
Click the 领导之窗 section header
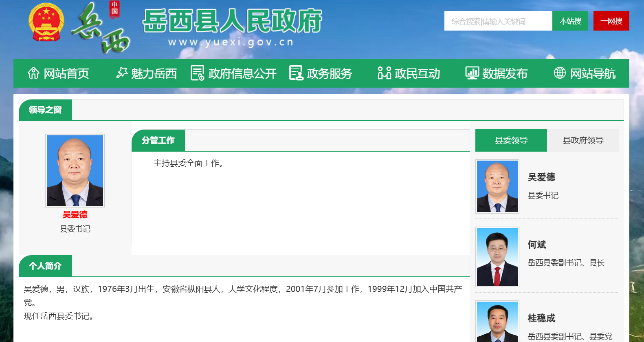[x=45, y=110]
